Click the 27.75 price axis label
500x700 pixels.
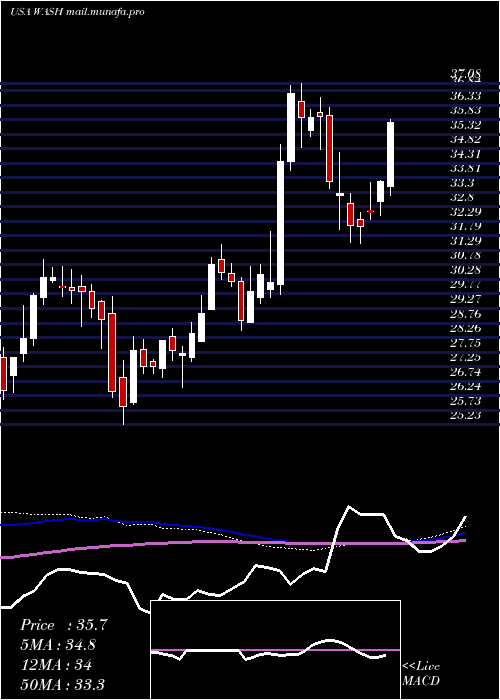pos(466,343)
